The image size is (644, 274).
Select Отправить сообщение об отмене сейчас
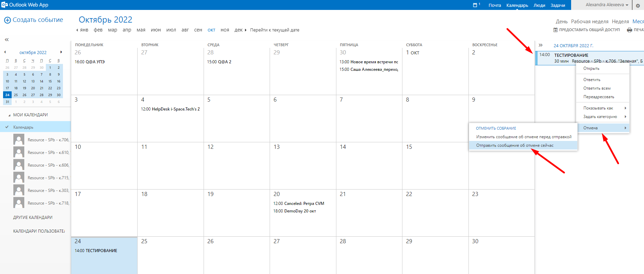click(515, 145)
